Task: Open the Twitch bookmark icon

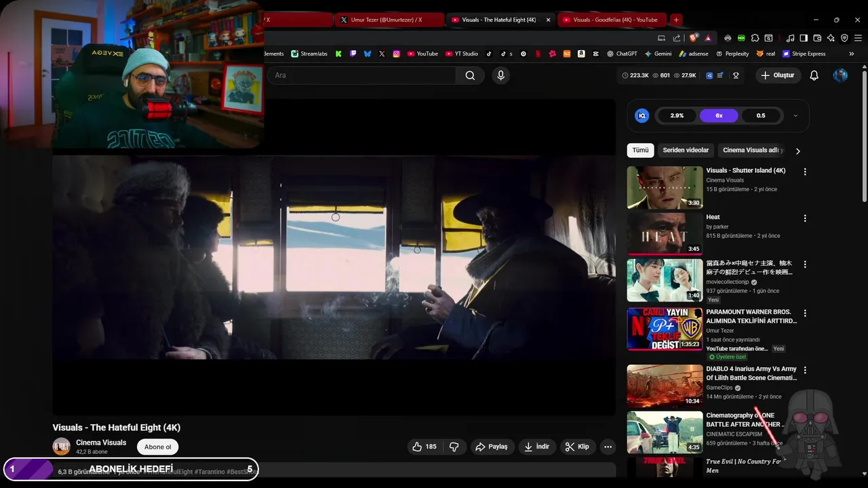Action: pos(353,54)
